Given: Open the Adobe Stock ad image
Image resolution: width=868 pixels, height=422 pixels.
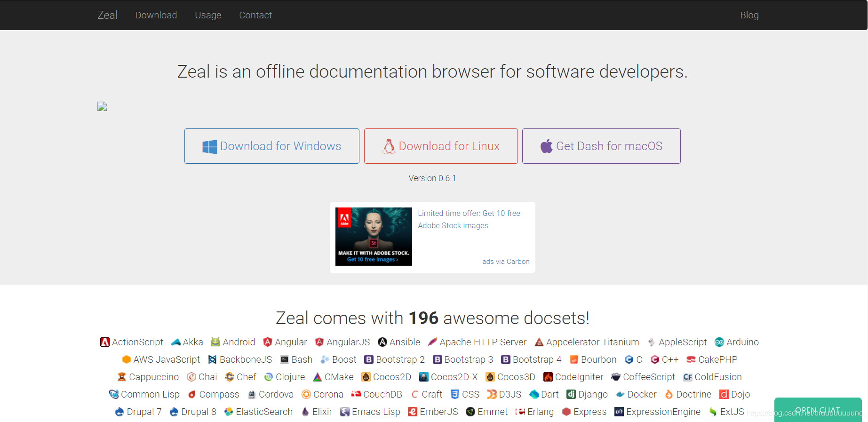Looking at the screenshot, I should [374, 237].
